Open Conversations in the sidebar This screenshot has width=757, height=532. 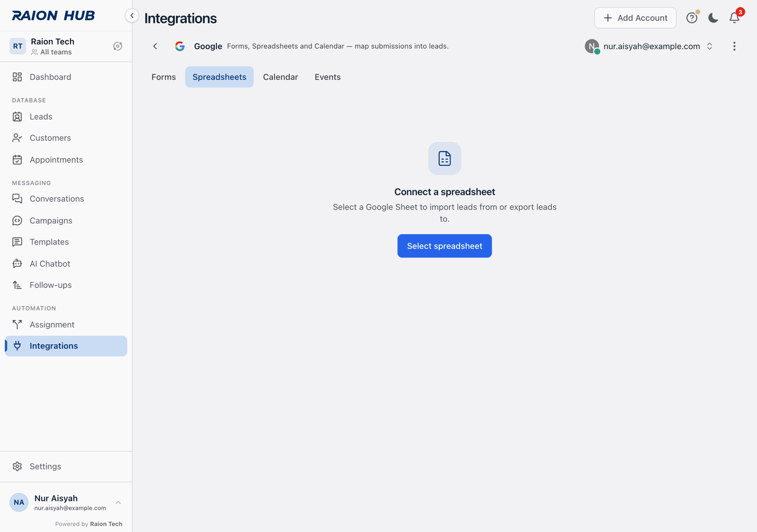tap(66, 199)
